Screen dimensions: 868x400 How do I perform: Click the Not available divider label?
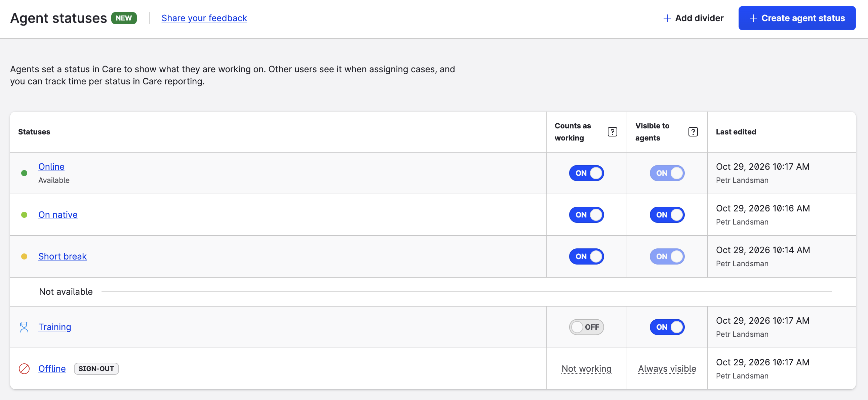point(66,292)
